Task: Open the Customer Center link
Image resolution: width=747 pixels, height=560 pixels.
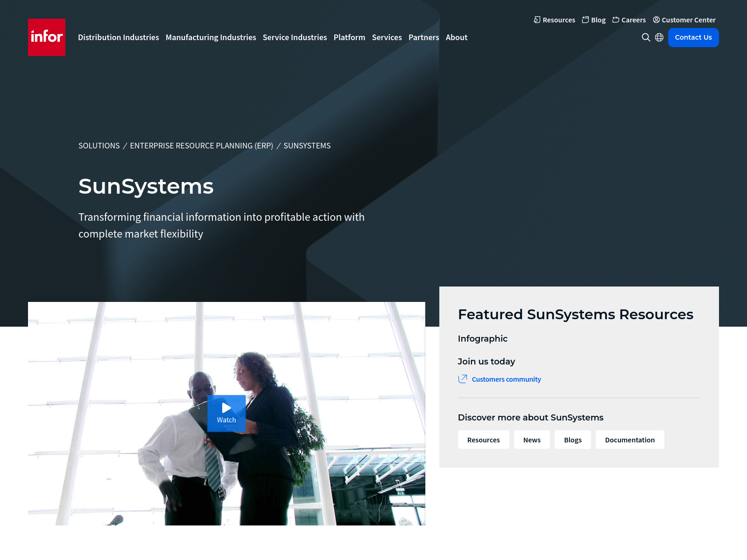Action: point(684,20)
